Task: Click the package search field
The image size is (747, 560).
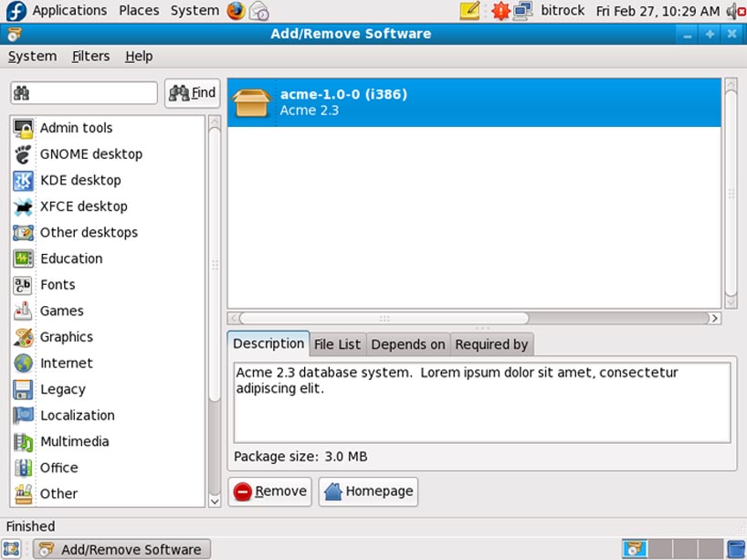Action: point(82,92)
